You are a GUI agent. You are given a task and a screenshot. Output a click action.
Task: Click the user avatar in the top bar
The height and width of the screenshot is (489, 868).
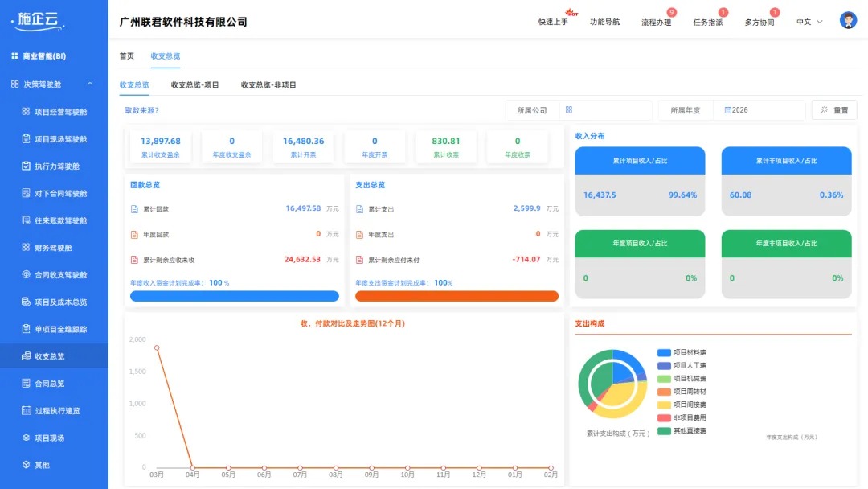coord(848,20)
